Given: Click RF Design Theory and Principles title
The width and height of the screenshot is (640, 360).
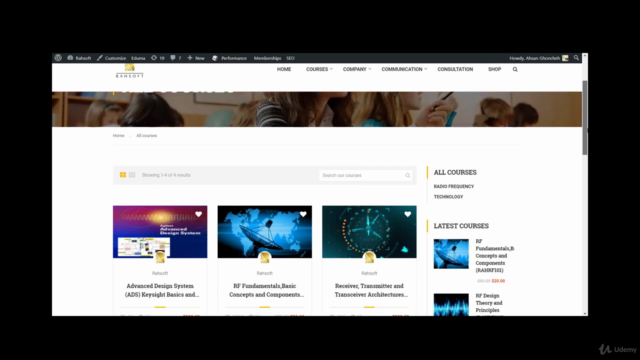Looking at the screenshot, I should click(x=489, y=304).
